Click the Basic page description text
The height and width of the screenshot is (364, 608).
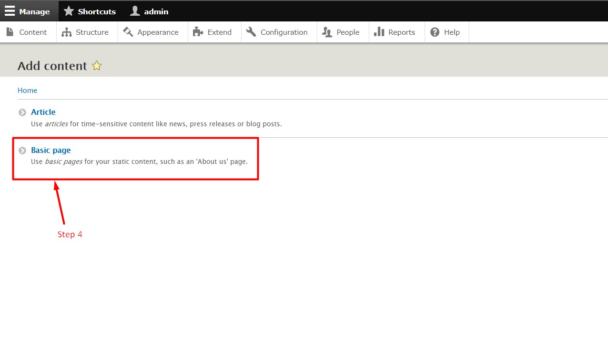coord(139,162)
